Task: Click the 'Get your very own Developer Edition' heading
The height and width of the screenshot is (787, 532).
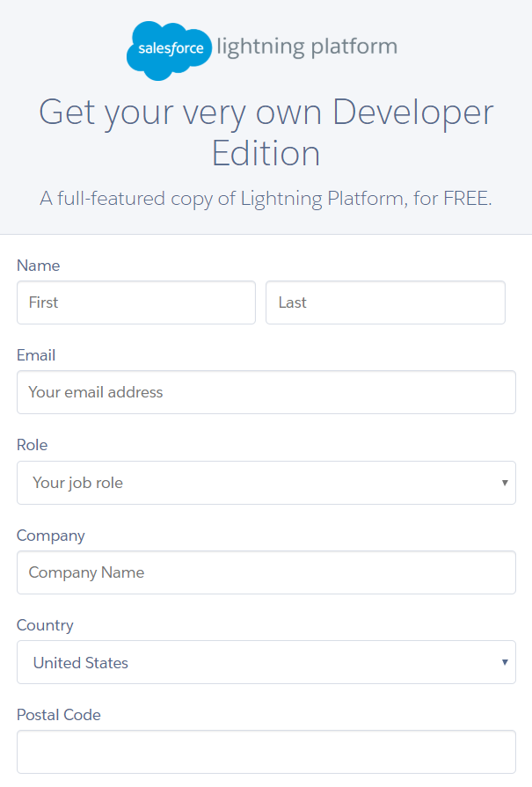Action: pyautogui.click(x=266, y=133)
